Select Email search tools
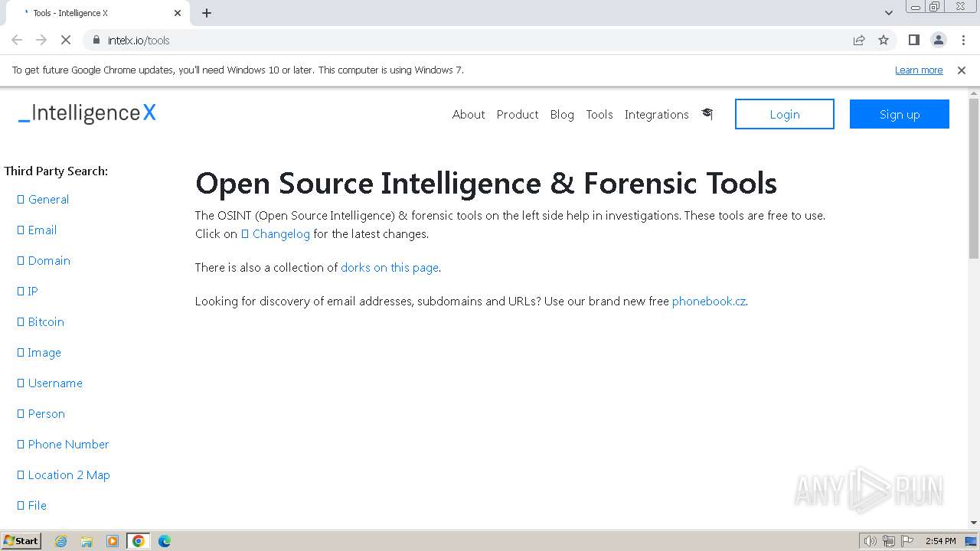This screenshot has height=551, width=980. coord(37,230)
